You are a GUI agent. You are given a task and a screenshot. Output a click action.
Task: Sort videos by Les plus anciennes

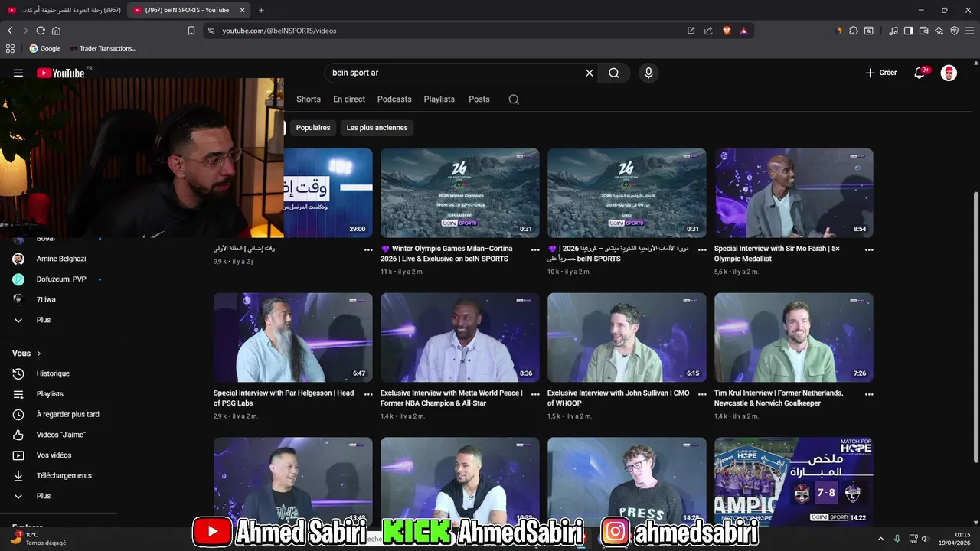point(377,128)
